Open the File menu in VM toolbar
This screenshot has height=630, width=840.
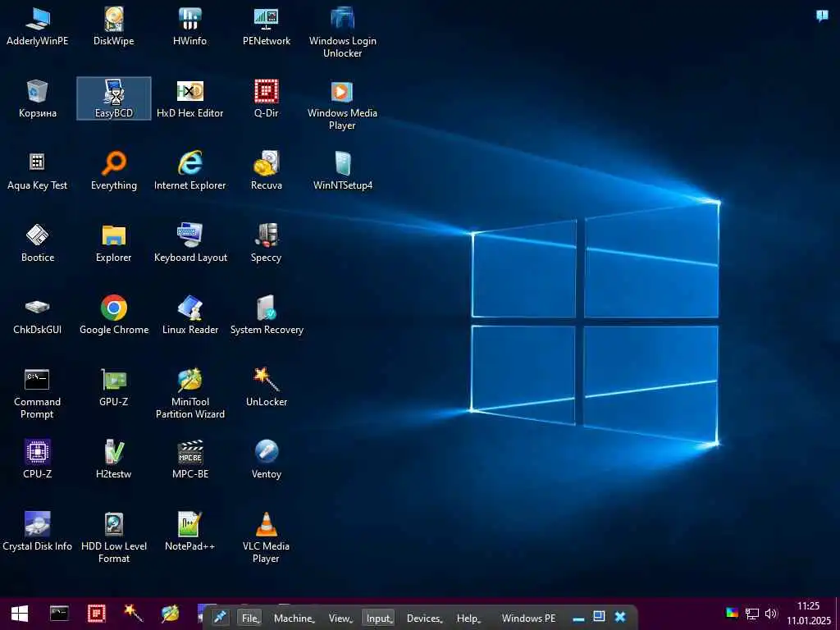pyautogui.click(x=250, y=619)
